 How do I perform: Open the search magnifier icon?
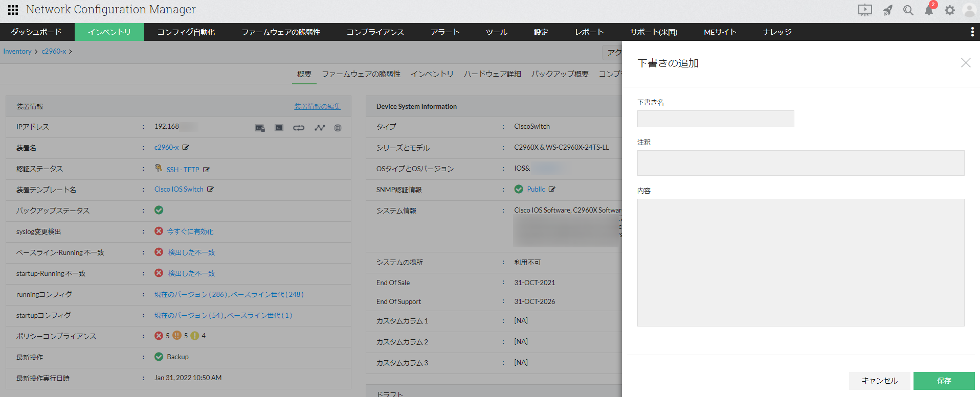[908, 10]
